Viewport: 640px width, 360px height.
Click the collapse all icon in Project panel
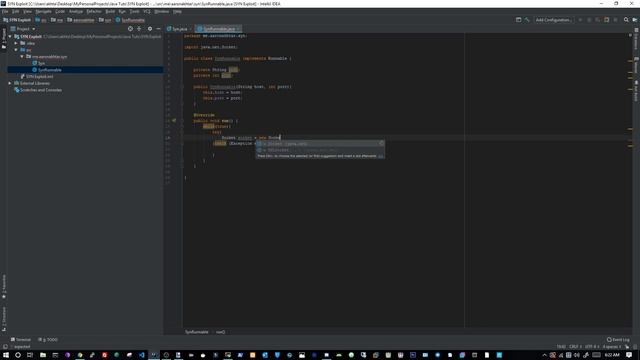point(139,29)
